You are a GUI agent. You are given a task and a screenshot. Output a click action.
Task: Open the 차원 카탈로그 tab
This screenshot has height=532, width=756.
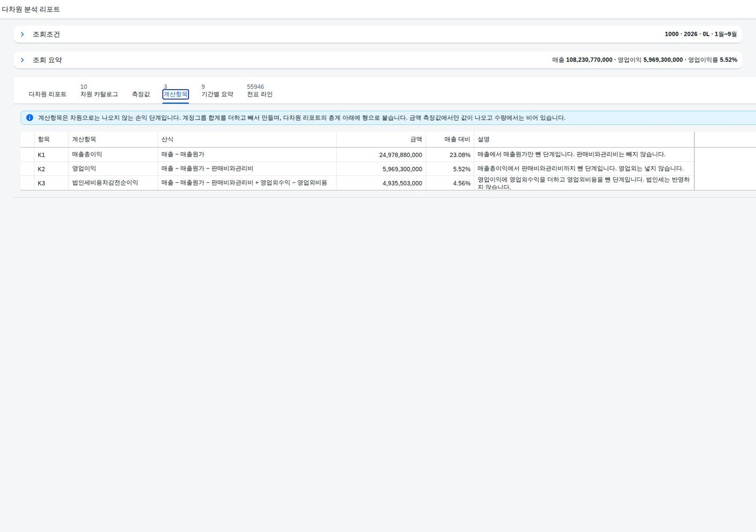point(99,94)
